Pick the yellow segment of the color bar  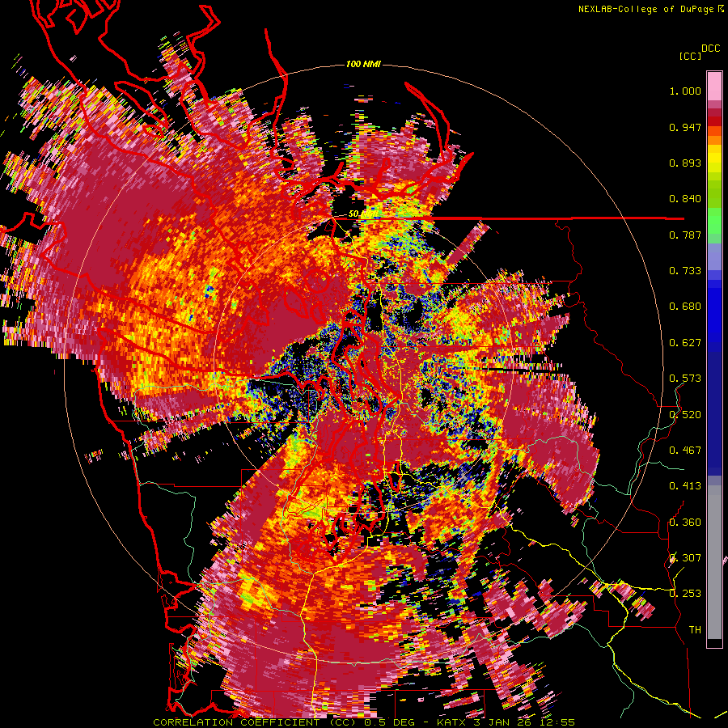714,159
